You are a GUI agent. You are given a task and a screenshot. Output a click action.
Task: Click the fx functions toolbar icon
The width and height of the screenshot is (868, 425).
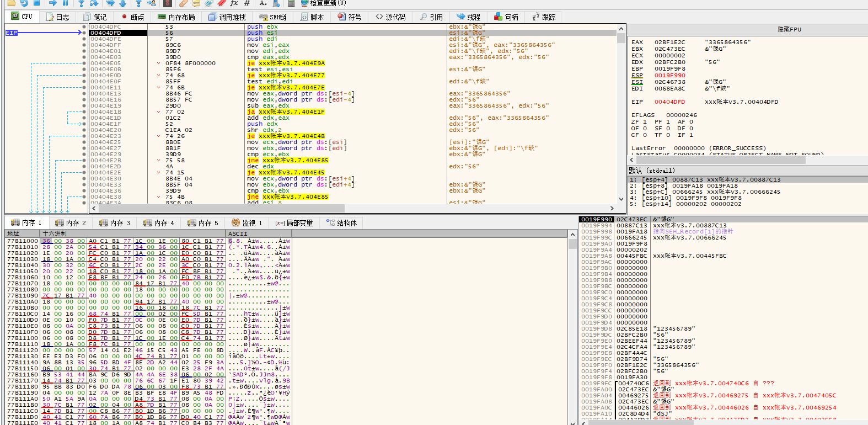pyautogui.click(x=234, y=3)
